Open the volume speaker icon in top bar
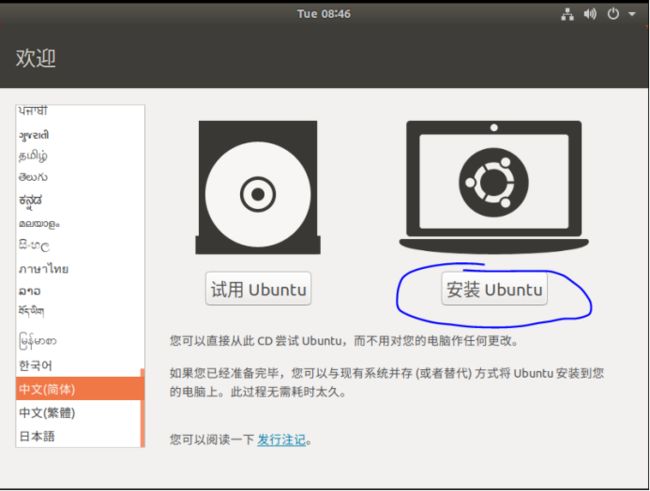Image resolution: width=650 pixels, height=491 pixels. click(x=590, y=15)
